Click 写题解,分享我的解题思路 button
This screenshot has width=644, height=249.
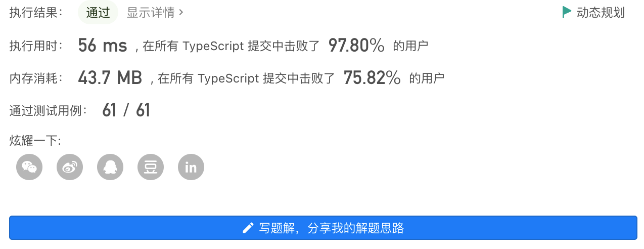(323, 228)
